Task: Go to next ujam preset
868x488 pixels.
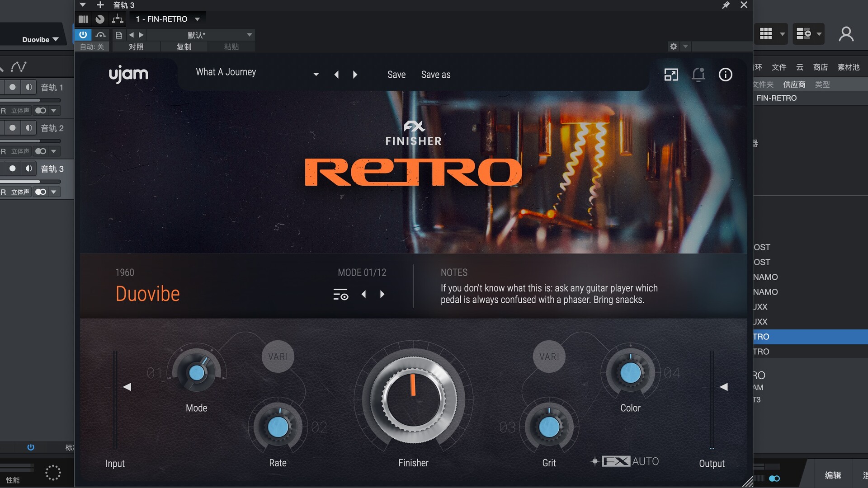Action: pos(355,75)
